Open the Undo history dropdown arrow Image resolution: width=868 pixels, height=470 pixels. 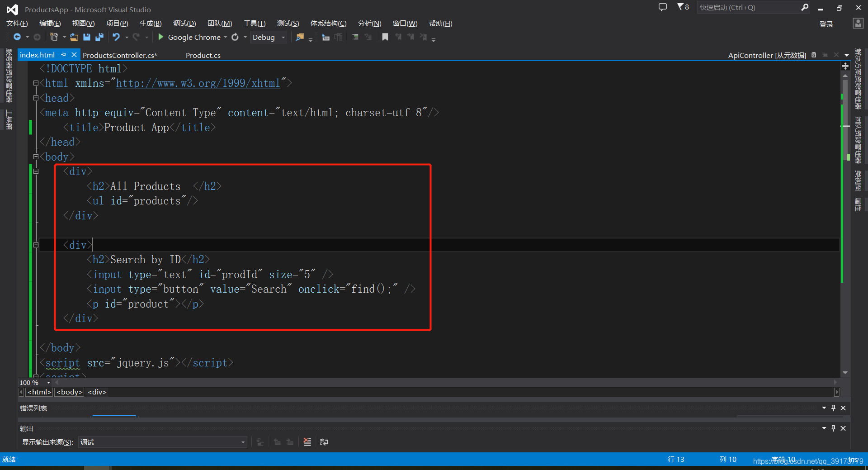pos(127,37)
